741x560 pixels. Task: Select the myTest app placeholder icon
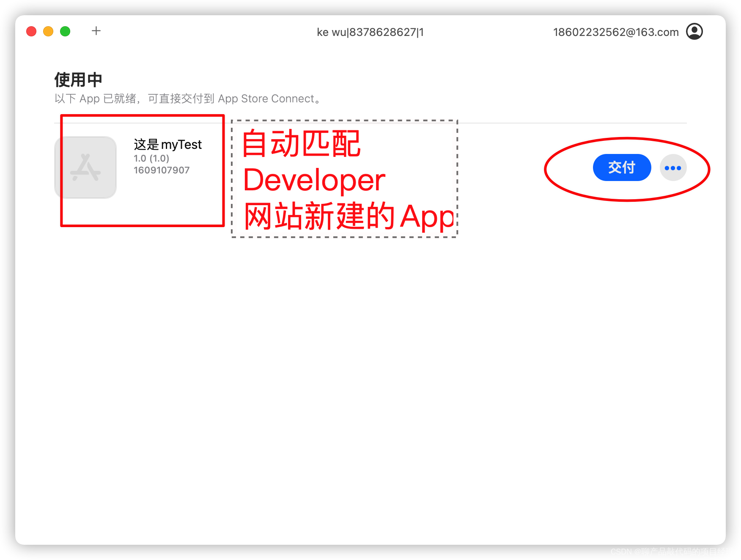point(85,167)
